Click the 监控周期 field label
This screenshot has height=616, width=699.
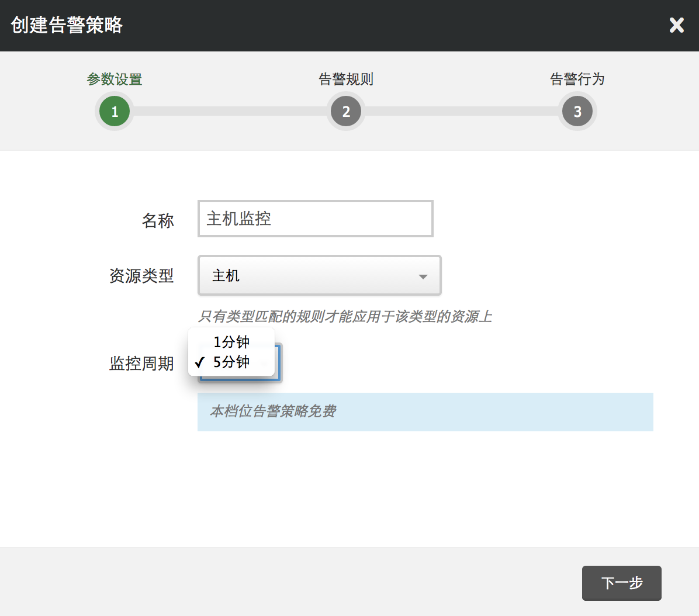[141, 364]
